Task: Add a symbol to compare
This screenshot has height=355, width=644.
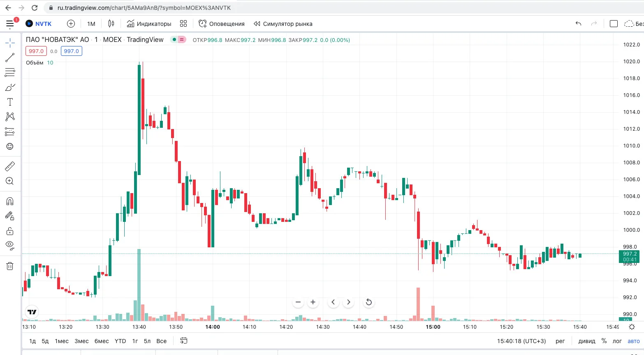Action: pyautogui.click(x=71, y=24)
